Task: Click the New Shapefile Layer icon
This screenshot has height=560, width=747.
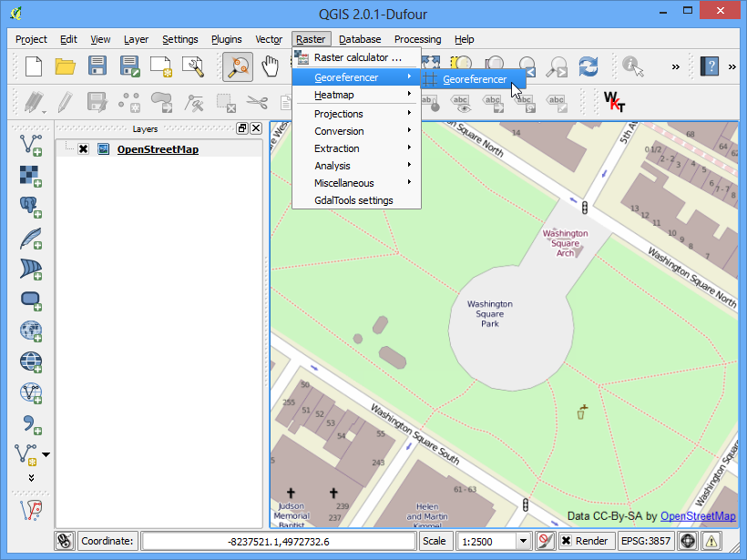Action: coord(26,454)
